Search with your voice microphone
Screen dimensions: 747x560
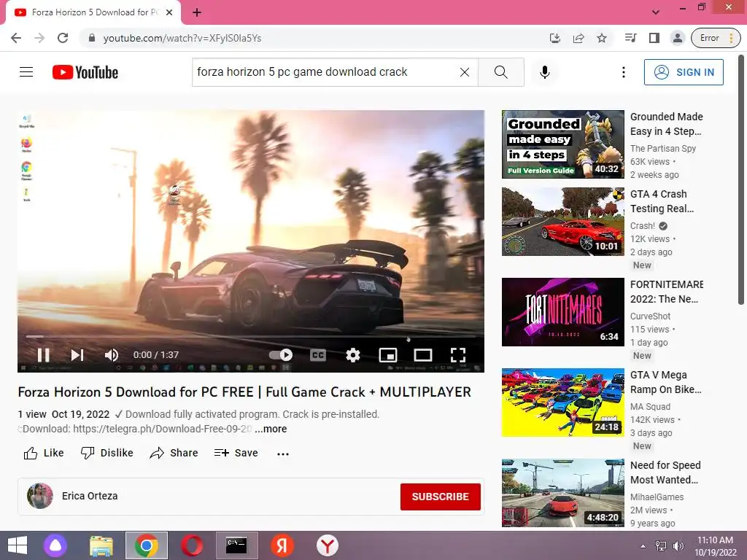pos(545,72)
